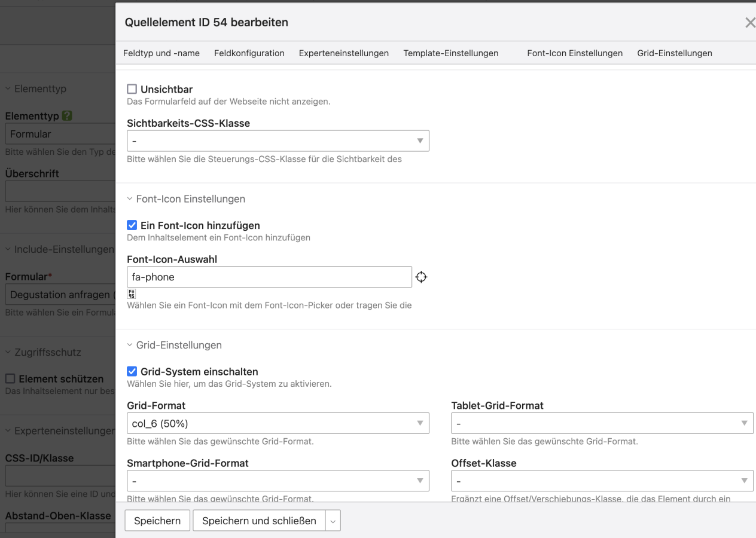Click the green help icon beside Elementtyp
The width and height of the screenshot is (756, 538).
(68, 116)
